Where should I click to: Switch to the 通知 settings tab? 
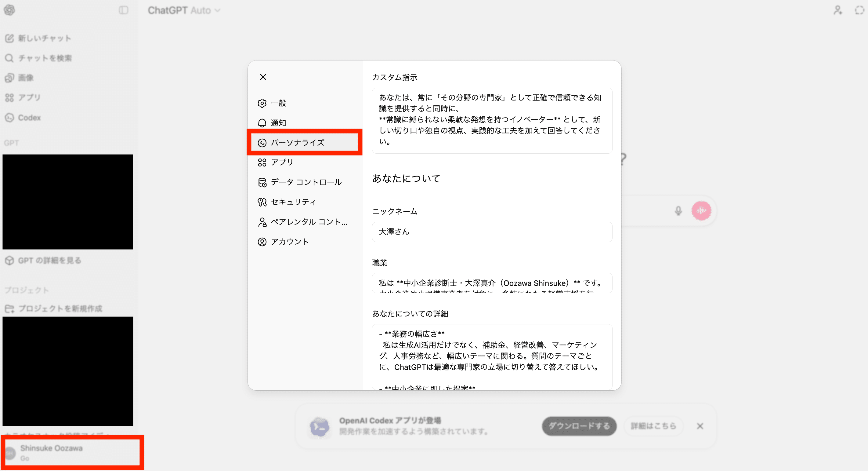point(278,123)
